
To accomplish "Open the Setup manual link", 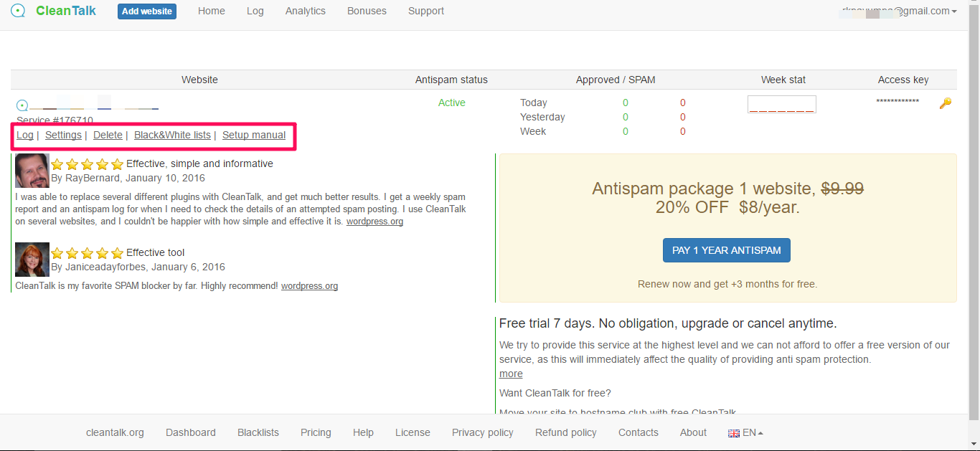I will [254, 135].
